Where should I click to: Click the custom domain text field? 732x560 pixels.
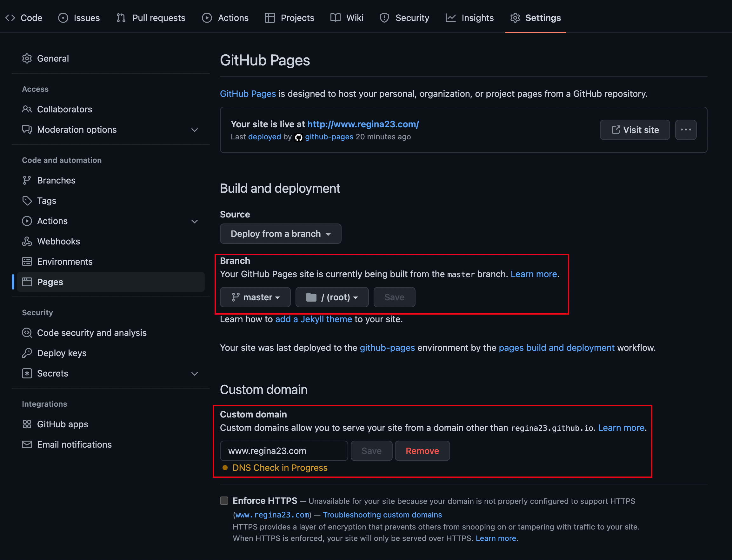point(284,451)
